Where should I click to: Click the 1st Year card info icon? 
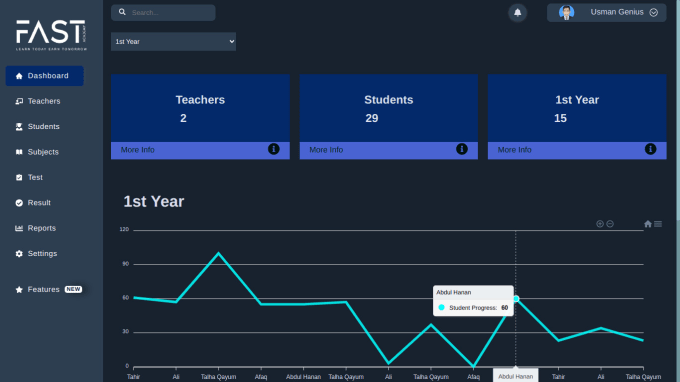651,149
